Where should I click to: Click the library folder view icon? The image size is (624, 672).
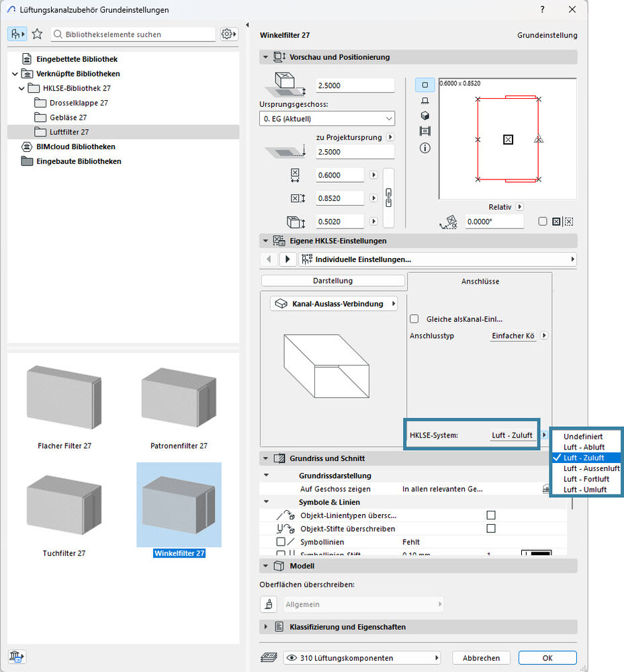17,34
